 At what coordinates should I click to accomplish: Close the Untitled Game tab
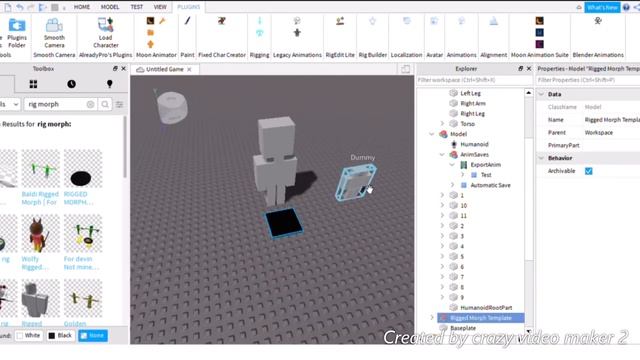click(189, 69)
